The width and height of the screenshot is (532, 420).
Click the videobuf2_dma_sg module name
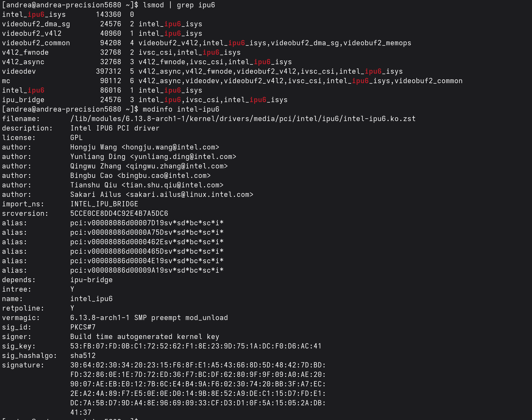coord(36,24)
